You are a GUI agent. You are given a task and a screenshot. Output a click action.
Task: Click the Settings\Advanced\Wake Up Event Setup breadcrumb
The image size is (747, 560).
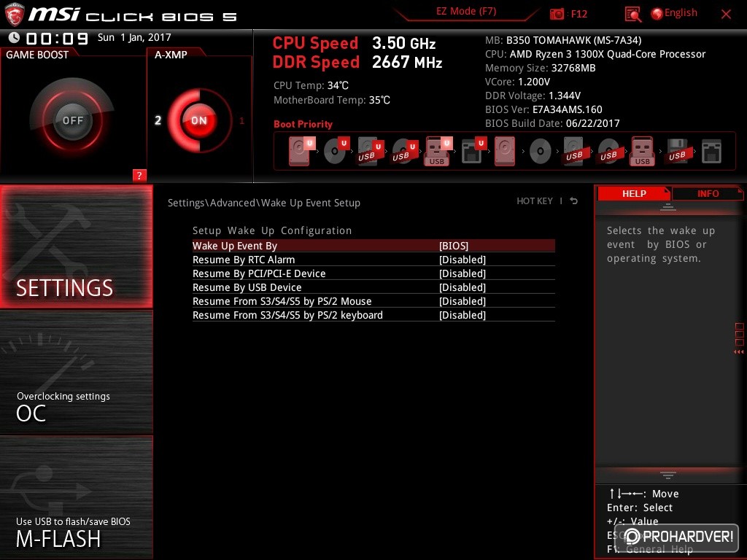pyautogui.click(x=264, y=203)
